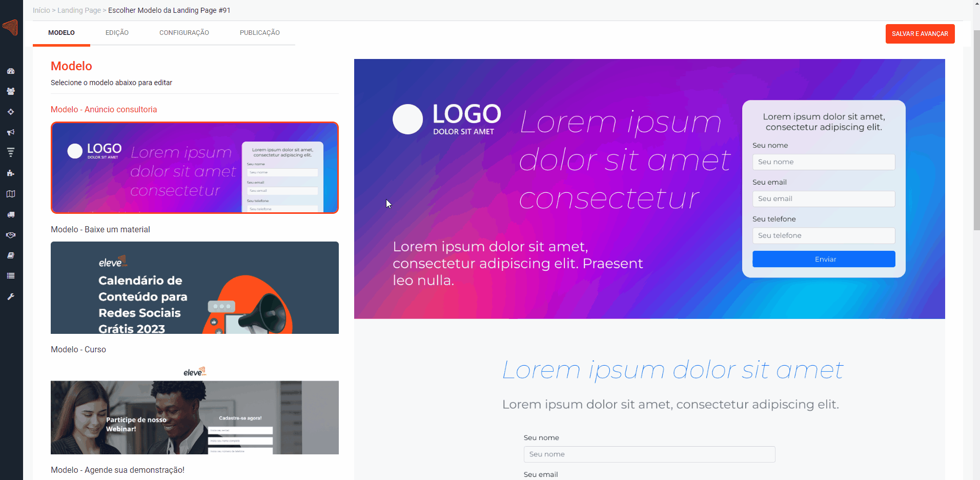Open the list icon in sidebar
This screenshot has height=480, width=980.
11,276
